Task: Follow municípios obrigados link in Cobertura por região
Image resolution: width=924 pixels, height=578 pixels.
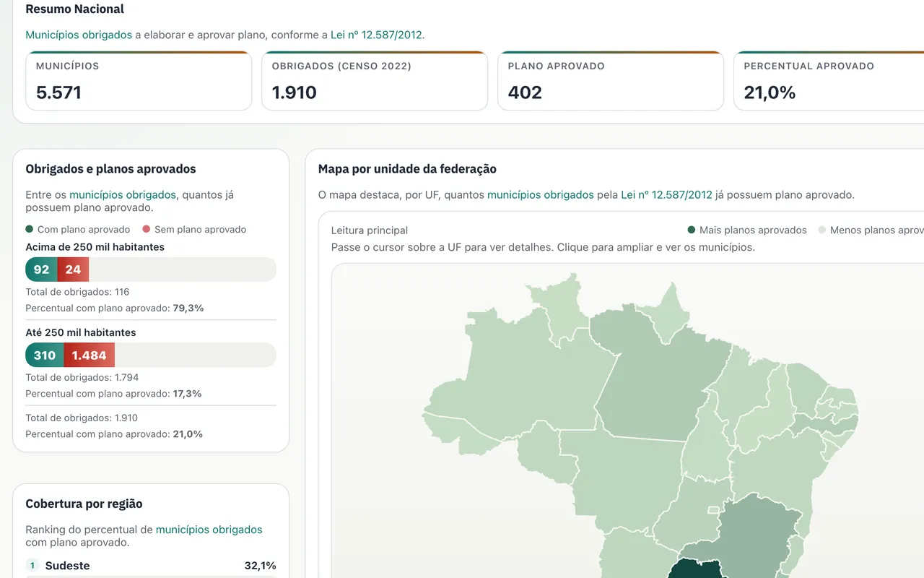Action: click(209, 530)
